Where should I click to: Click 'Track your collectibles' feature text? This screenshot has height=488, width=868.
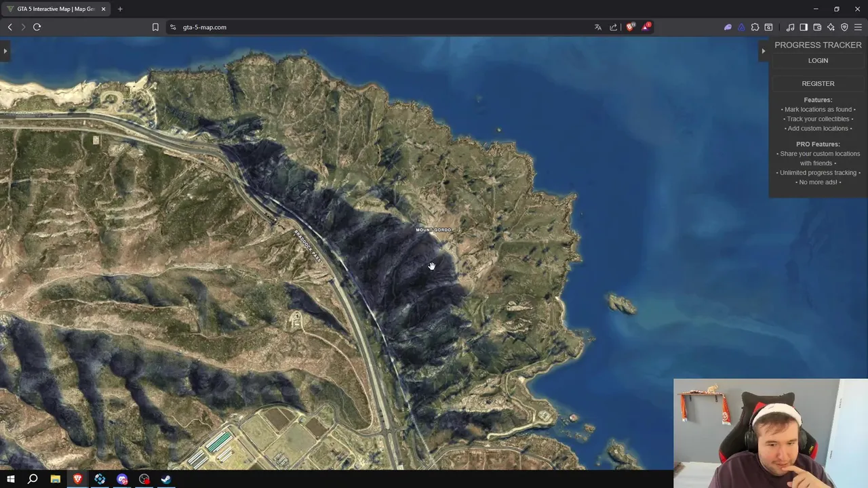(x=818, y=119)
